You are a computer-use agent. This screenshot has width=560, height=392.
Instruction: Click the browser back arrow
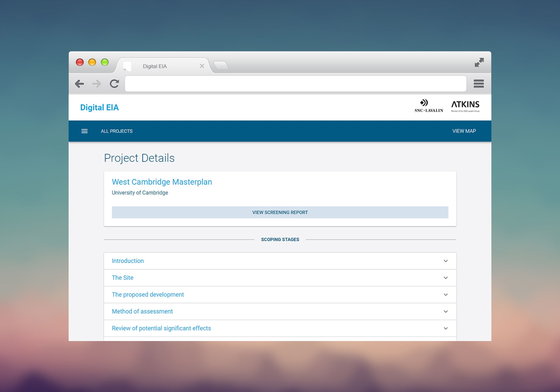[79, 84]
